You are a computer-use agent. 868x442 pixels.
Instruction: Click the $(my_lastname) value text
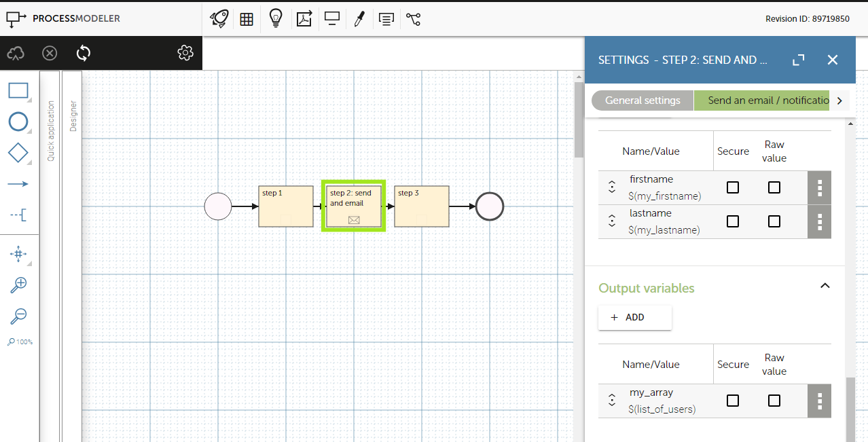[664, 230]
